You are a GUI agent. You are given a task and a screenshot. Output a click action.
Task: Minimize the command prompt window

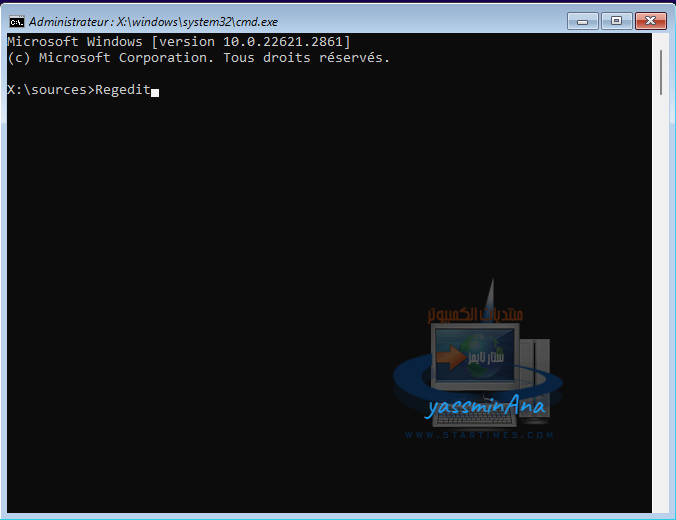(582, 21)
